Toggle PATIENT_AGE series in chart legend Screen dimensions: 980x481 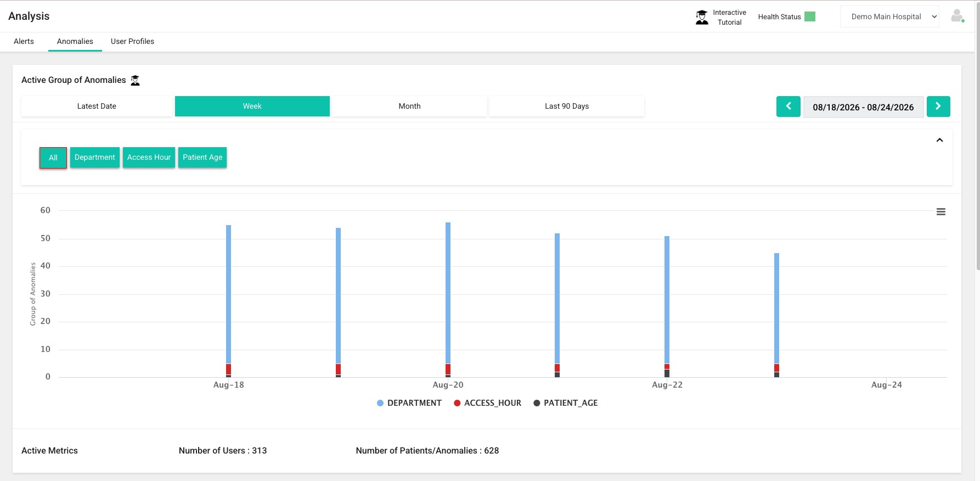coord(565,403)
